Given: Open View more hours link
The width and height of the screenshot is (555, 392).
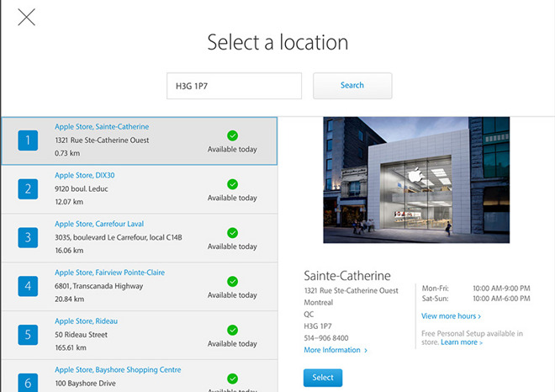Looking at the screenshot, I should pos(451,316).
